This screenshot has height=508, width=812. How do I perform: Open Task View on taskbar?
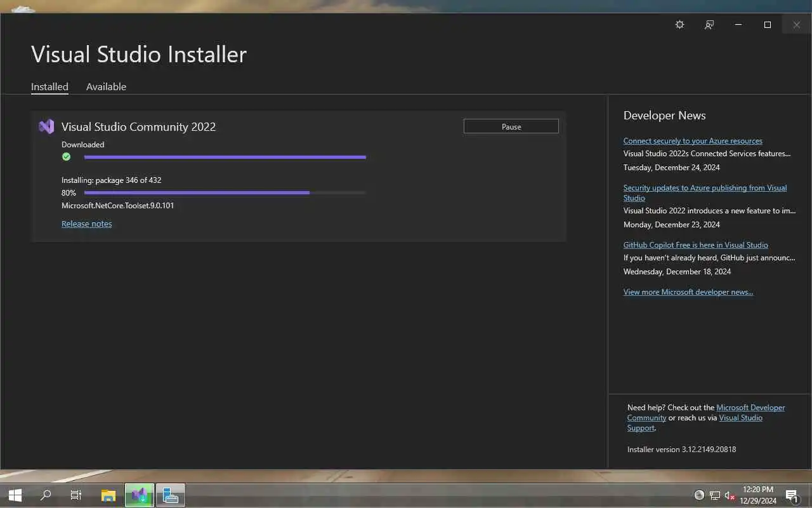point(76,495)
